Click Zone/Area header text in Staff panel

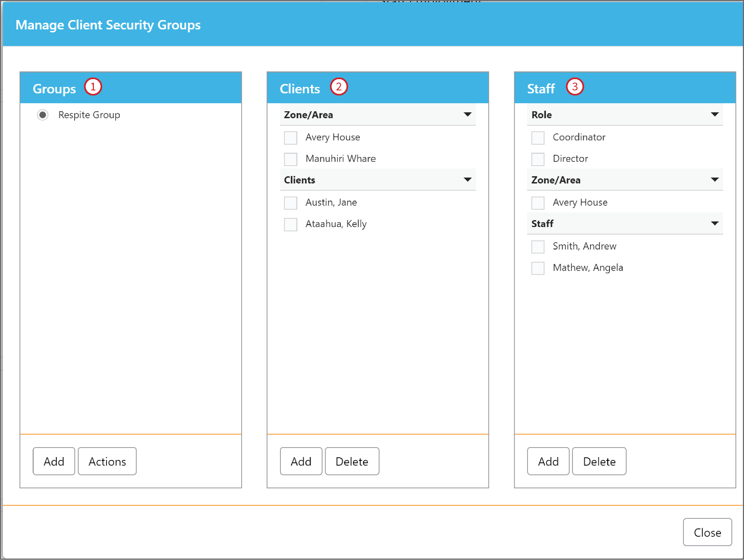556,180
